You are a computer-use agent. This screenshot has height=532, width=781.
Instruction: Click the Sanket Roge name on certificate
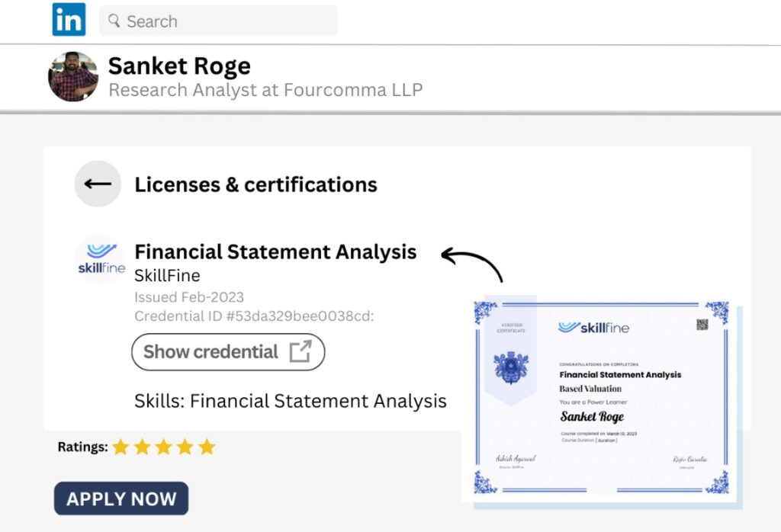(x=592, y=417)
